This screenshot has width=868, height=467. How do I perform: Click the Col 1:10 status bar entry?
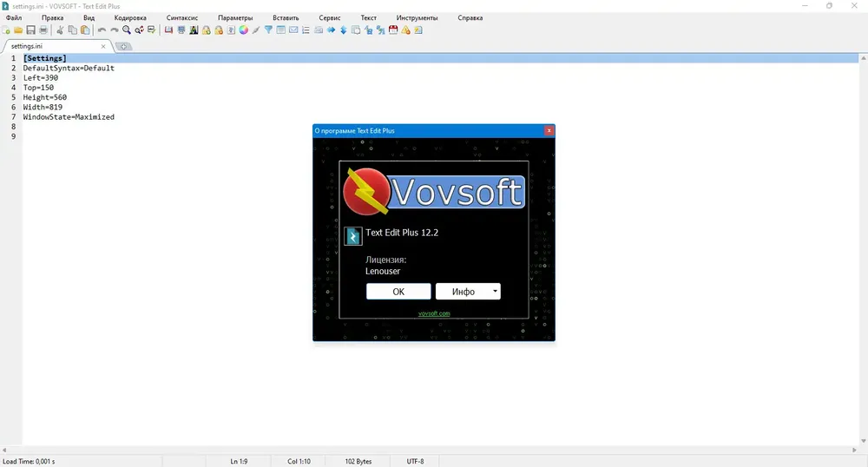[x=299, y=461]
